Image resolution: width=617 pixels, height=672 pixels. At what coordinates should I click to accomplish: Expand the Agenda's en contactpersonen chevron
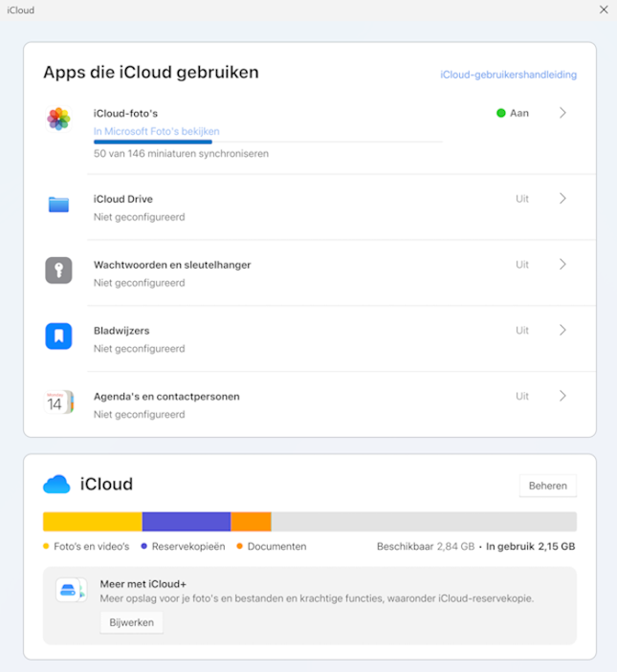click(563, 396)
